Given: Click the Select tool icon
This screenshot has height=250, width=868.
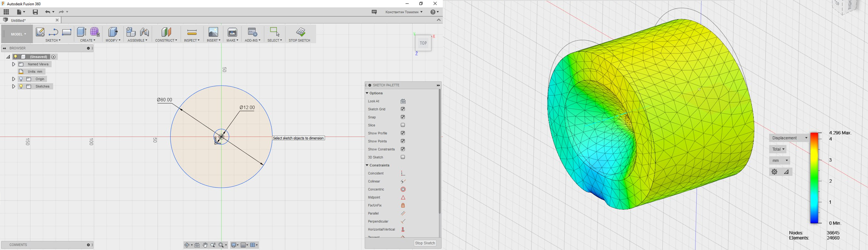Looking at the screenshot, I should 275,32.
